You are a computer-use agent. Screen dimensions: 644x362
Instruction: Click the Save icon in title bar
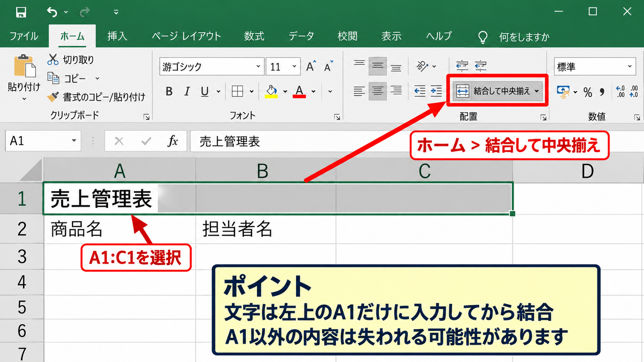(21, 12)
